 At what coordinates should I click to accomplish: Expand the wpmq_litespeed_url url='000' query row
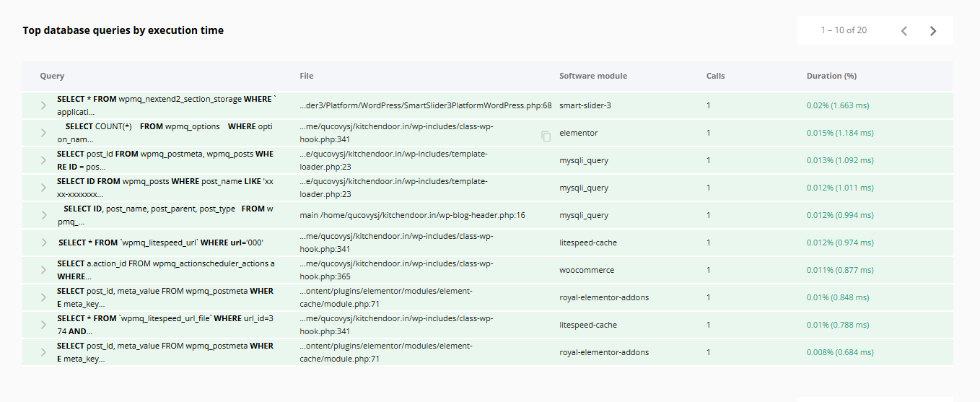point(43,242)
